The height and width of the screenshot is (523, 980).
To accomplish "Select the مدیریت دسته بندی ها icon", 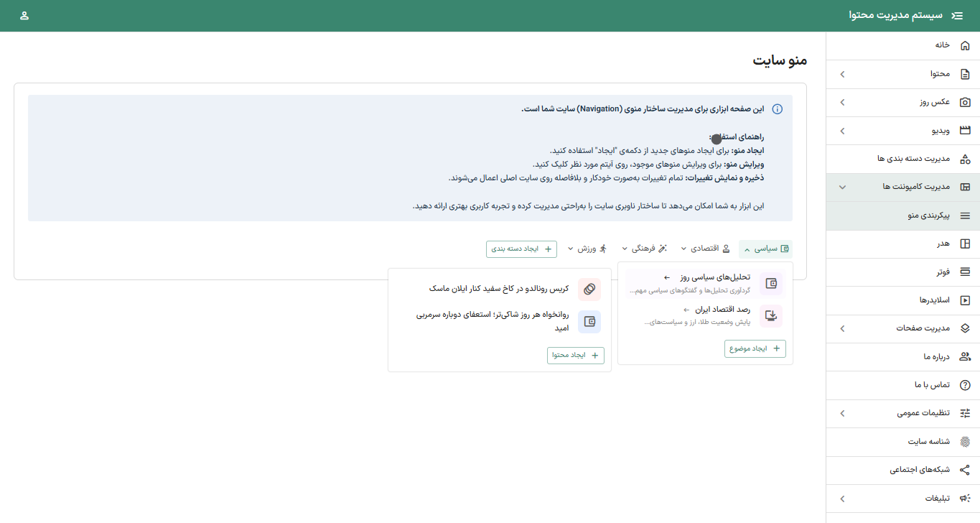I will click(x=965, y=159).
